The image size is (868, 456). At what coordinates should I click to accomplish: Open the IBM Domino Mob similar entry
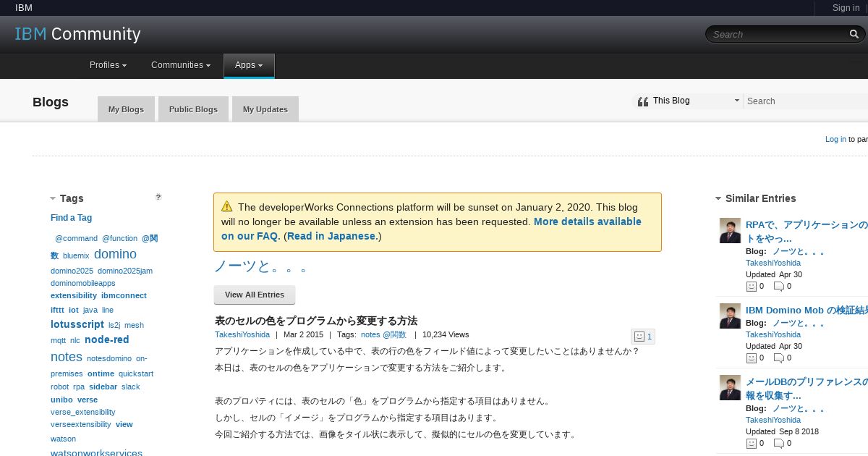pyautogui.click(x=807, y=310)
